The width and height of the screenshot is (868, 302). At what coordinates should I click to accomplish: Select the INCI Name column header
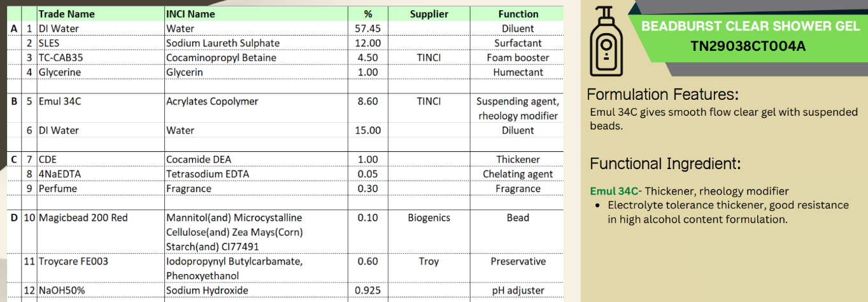pos(190,14)
